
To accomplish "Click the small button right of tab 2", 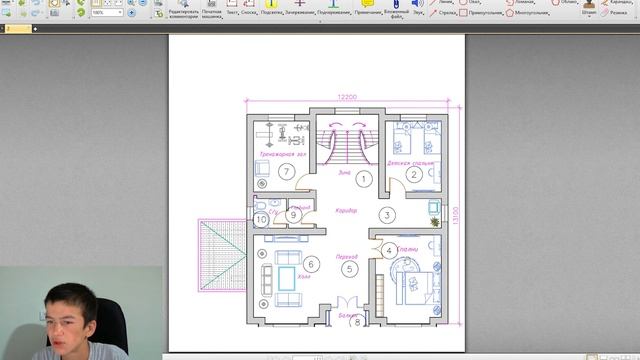I will 36,29.
